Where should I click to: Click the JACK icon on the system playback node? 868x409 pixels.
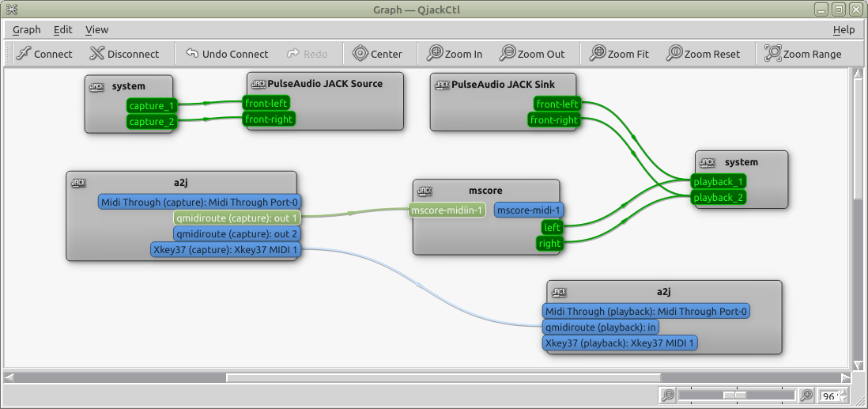click(x=707, y=162)
